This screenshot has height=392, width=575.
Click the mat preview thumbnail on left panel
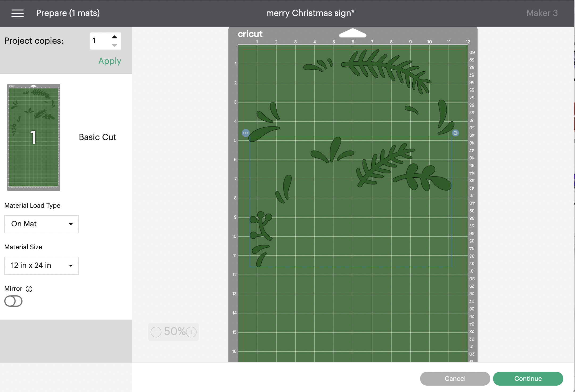pos(34,136)
